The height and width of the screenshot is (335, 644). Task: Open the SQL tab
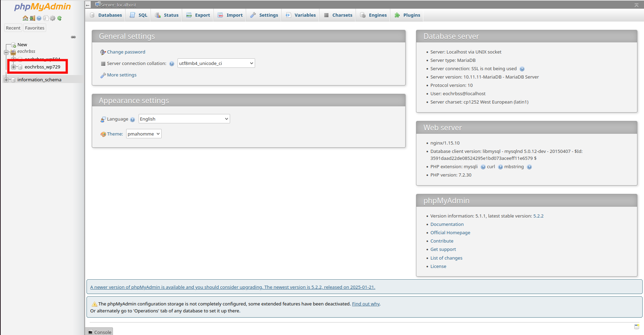138,15
